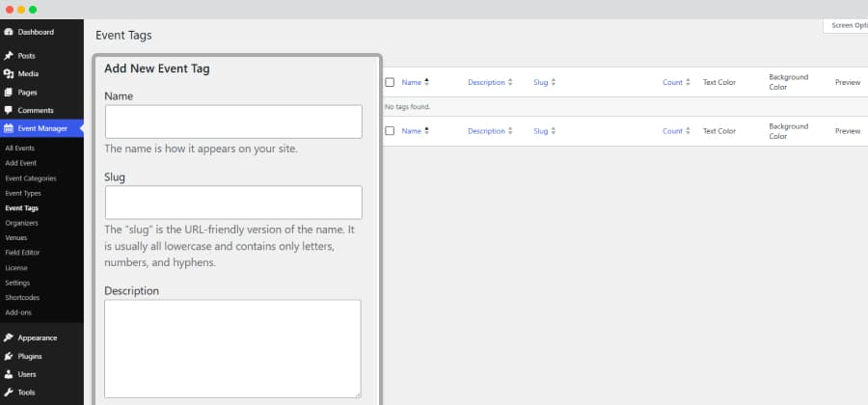Click the Event Manager calendar icon
This screenshot has height=405, width=868.
coord(9,128)
